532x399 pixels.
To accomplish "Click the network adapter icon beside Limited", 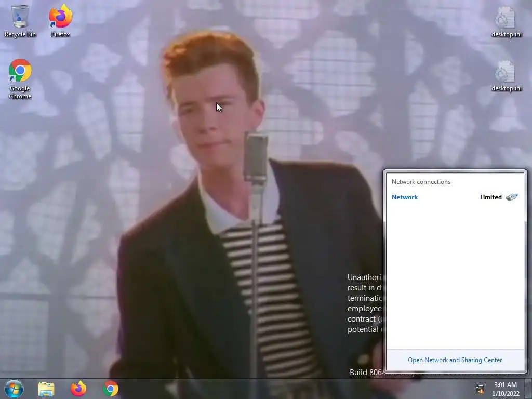I will point(512,197).
